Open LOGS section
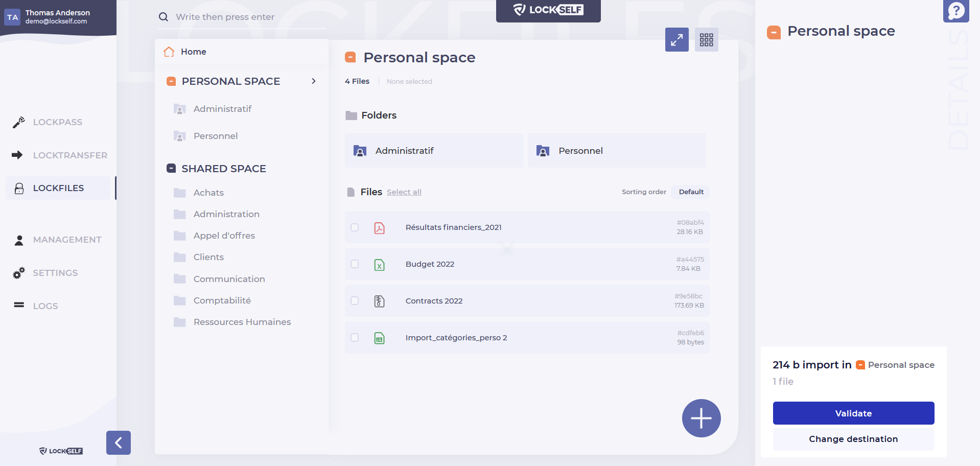The width and height of the screenshot is (980, 466). click(x=45, y=306)
